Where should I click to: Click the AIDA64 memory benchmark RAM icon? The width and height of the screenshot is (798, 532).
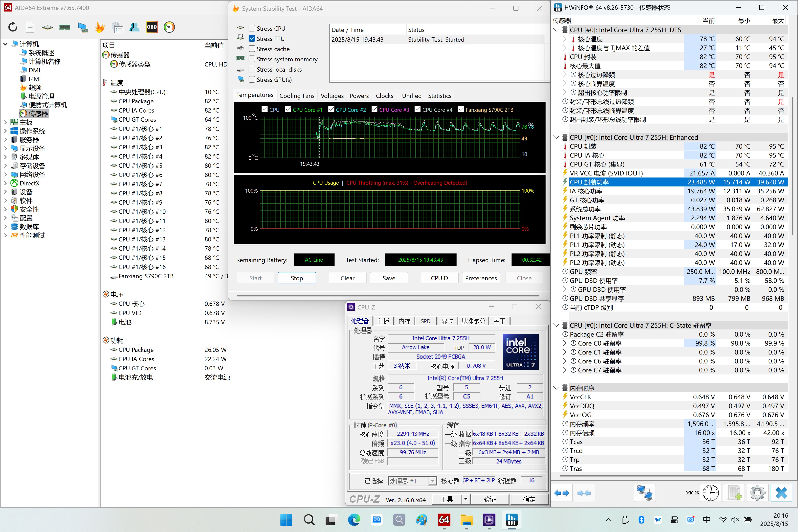(x=65, y=27)
